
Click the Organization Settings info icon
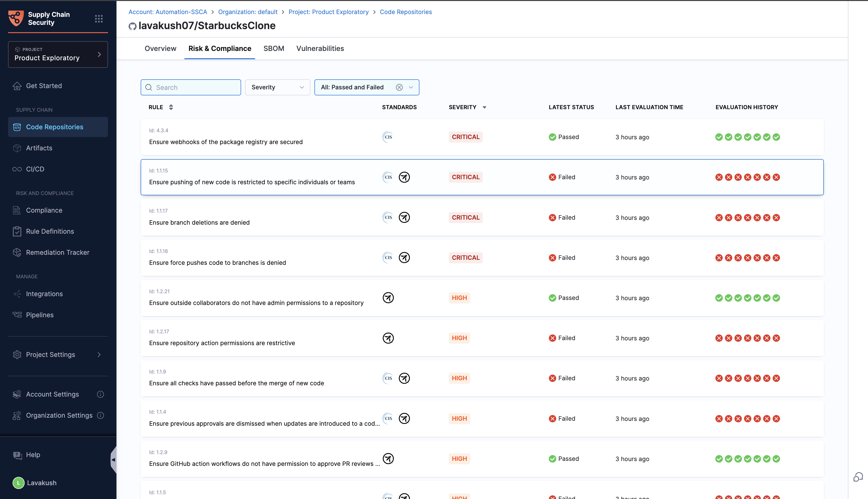coord(100,415)
